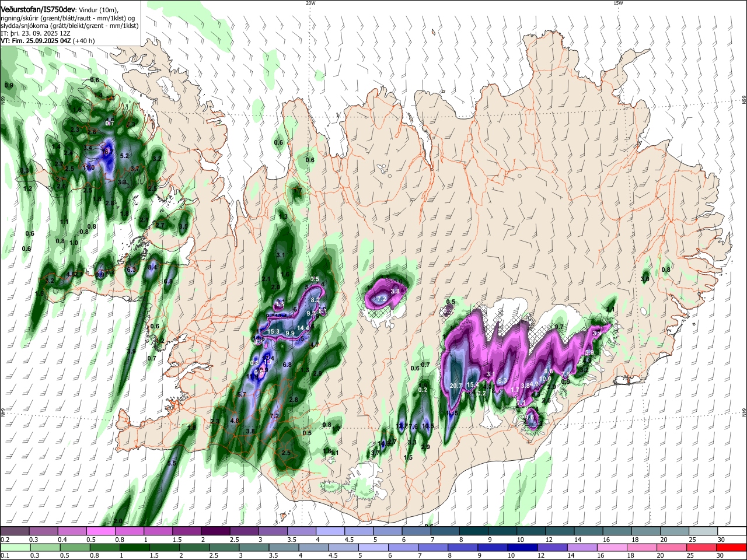The height and width of the screenshot is (560, 747).
Task: Pick the dark teal upper legend swatch at 9
Action: 502,531
